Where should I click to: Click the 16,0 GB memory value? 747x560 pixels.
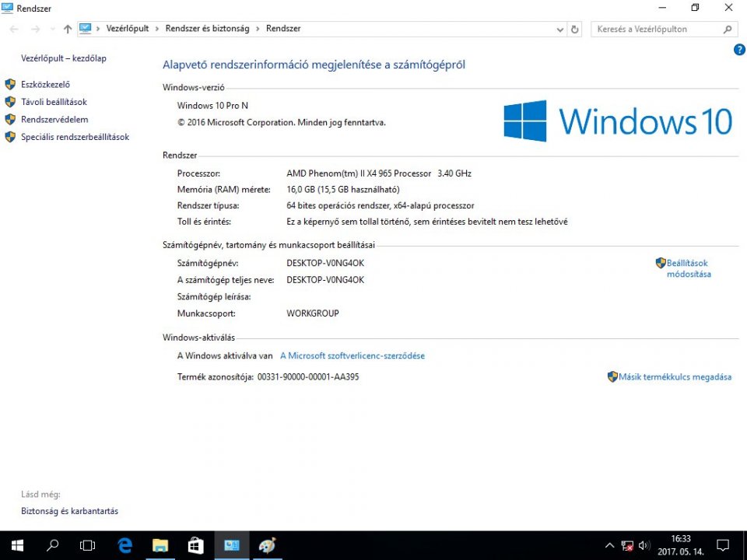click(343, 190)
